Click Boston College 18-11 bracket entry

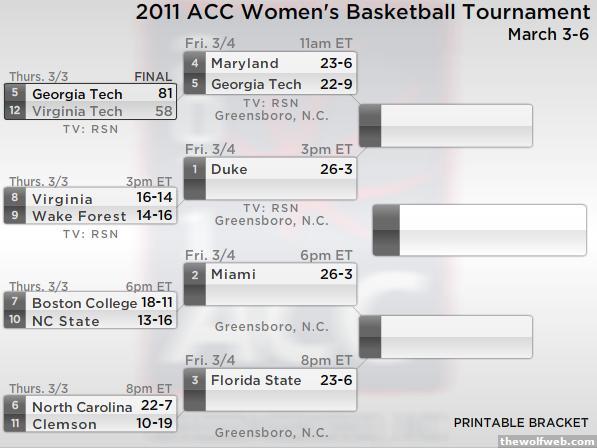point(91,302)
